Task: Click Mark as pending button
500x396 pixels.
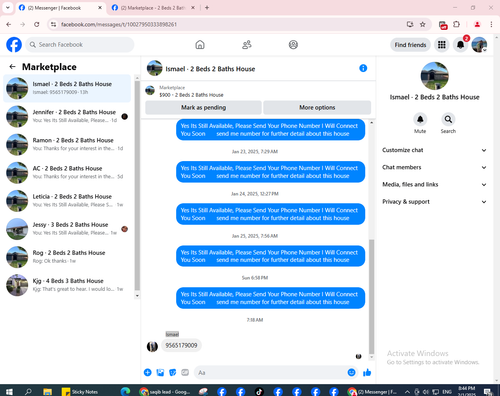Action: (x=203, y=107)
